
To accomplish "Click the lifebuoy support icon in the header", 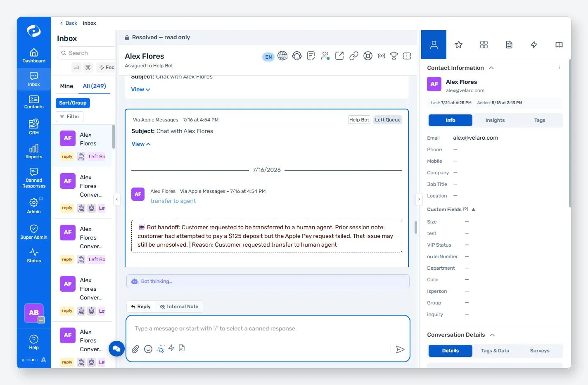I will point(368,56).
